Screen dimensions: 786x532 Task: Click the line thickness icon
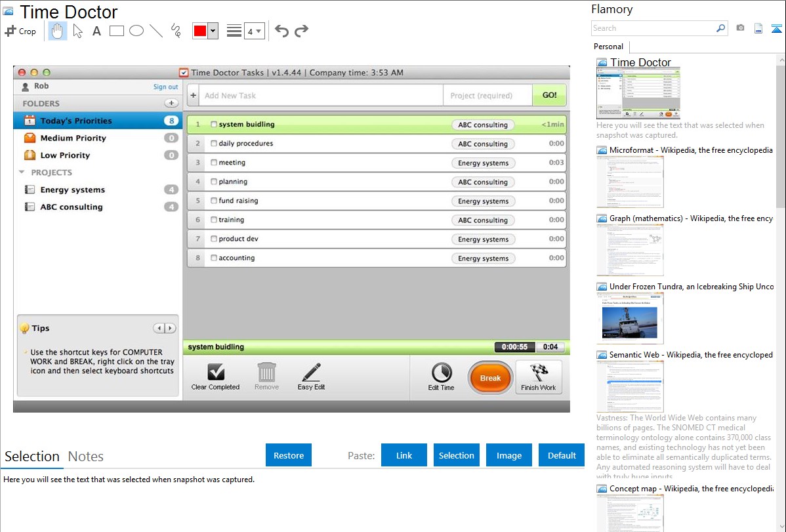pos(234,31)
